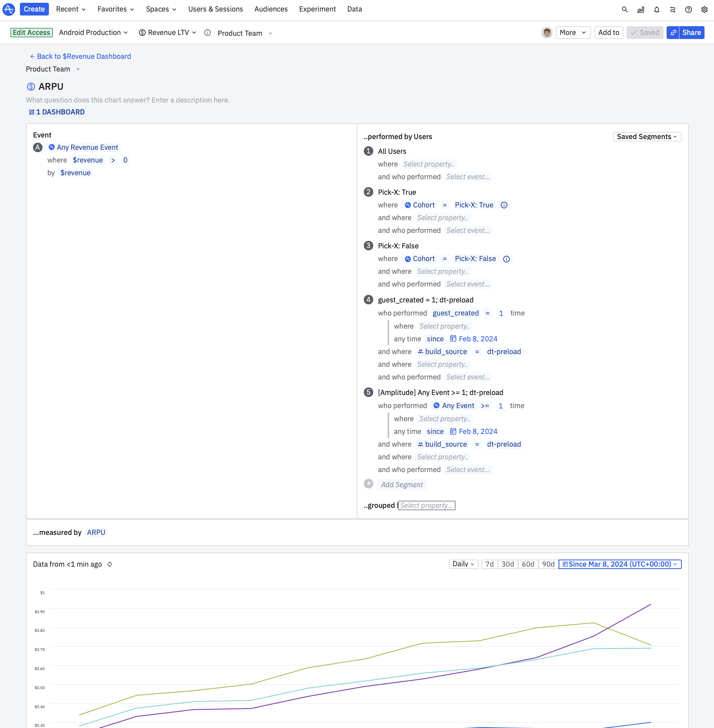This screenshot has width=714, height=728.
Task: Refresh chart data icon
Action: tap(110, 564)
